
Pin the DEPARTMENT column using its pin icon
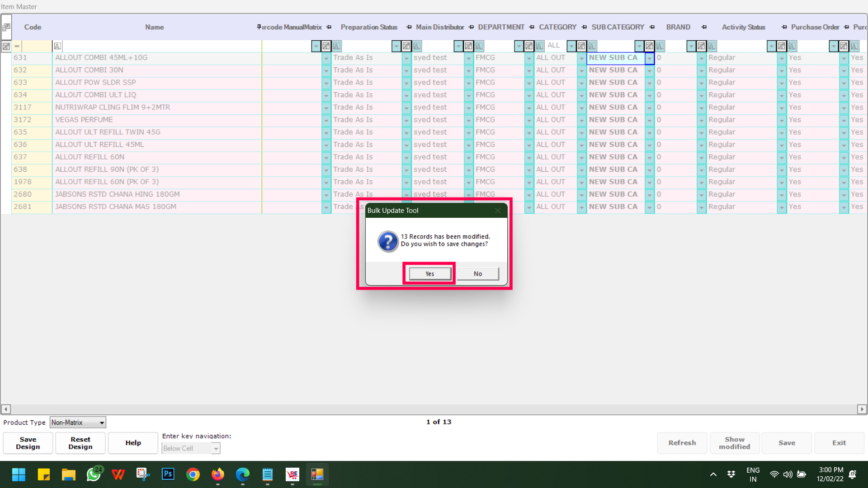coord(532,27)
